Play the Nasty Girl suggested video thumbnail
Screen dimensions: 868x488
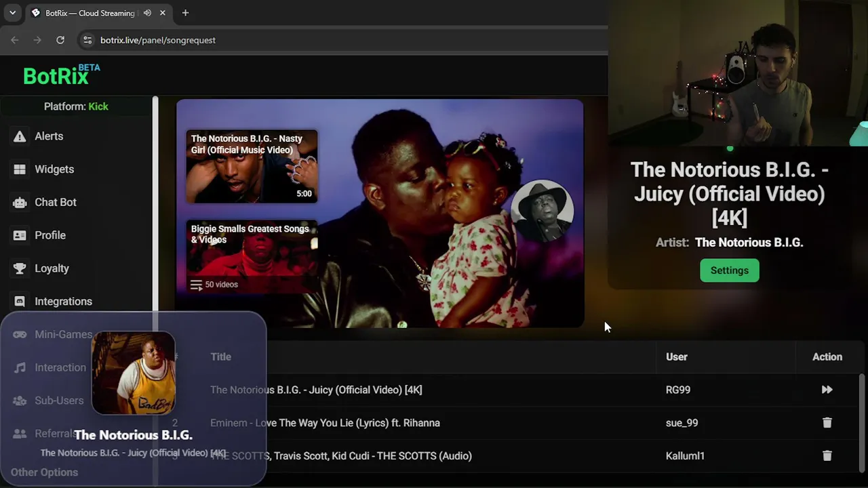click(252, 166)
